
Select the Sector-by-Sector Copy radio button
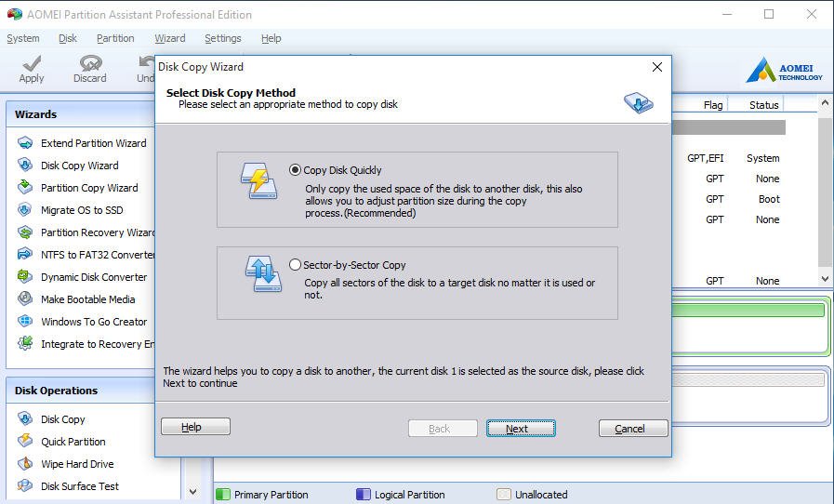pos(295,264)
